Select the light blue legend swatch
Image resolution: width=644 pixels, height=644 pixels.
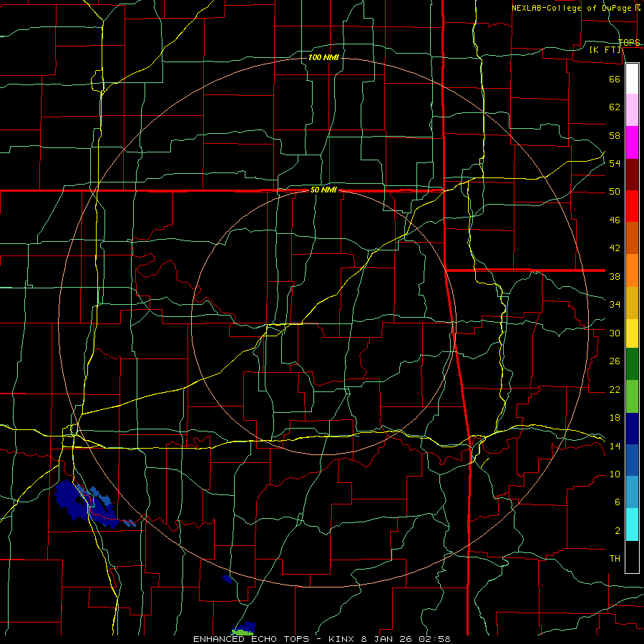632,492
